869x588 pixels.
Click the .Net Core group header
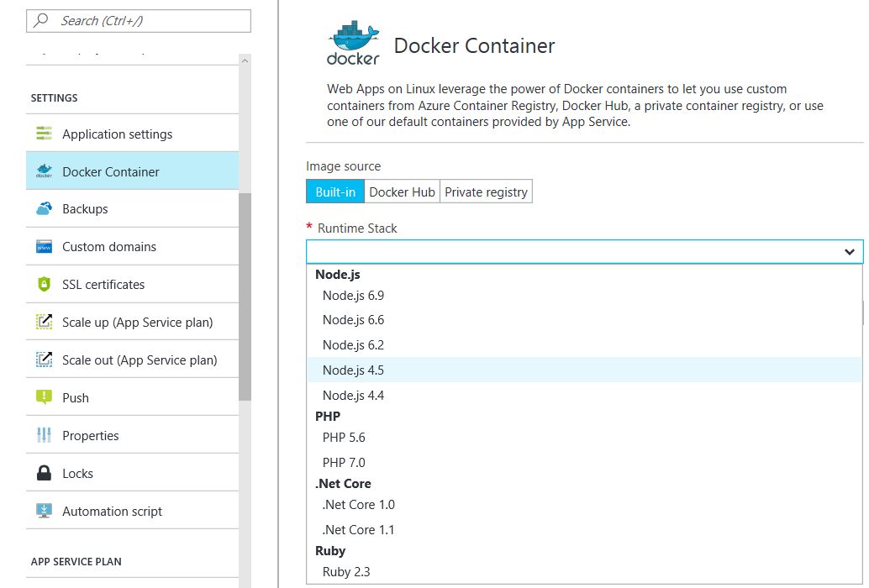(343, 483)
